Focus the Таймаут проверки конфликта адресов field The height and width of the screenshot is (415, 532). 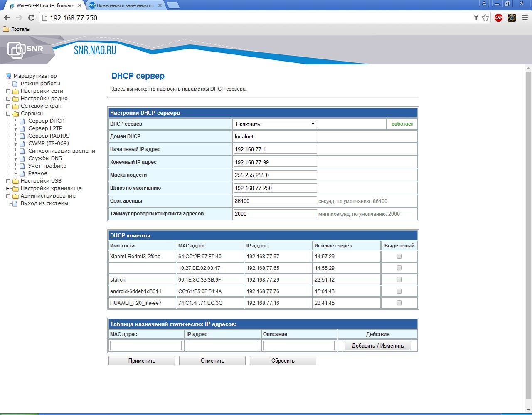275,214
